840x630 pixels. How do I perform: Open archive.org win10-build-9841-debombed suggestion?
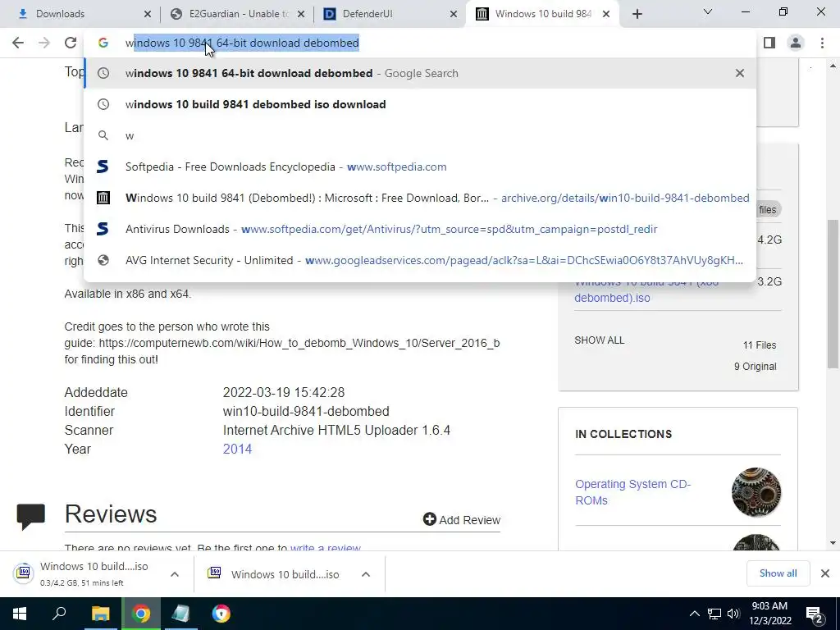pyautogui.click(x=420, y=198)
